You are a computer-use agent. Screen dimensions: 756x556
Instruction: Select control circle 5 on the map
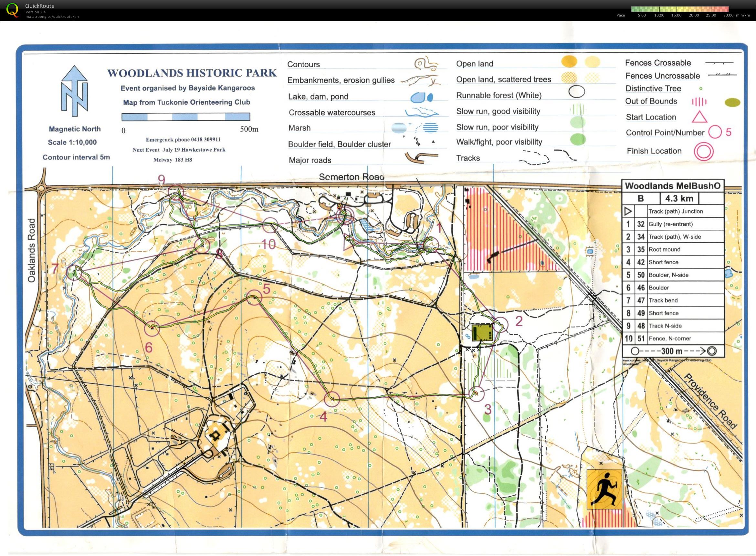click(254, 297)
